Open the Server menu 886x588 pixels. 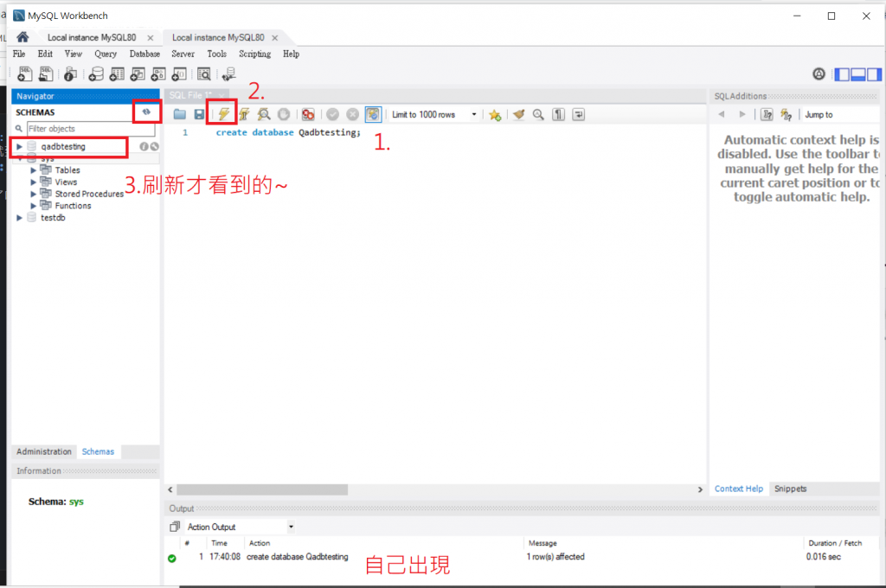(183, 54)
